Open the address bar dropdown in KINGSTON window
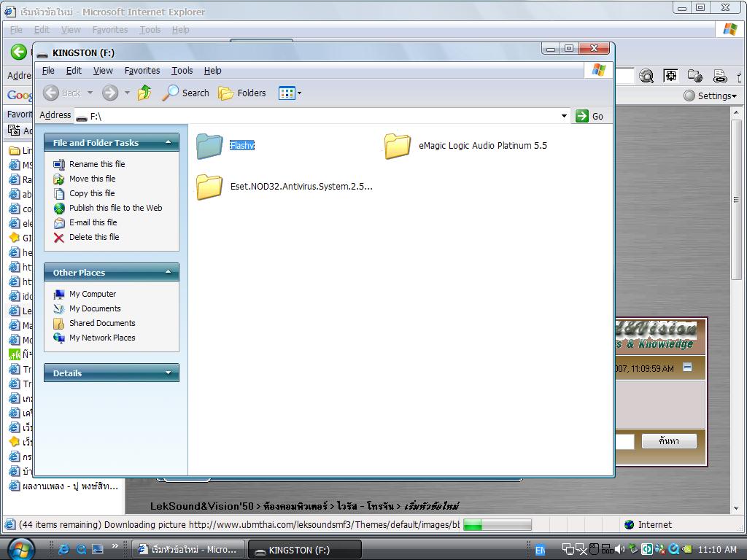This screenshot has height=560, width=747. (564, 116)
